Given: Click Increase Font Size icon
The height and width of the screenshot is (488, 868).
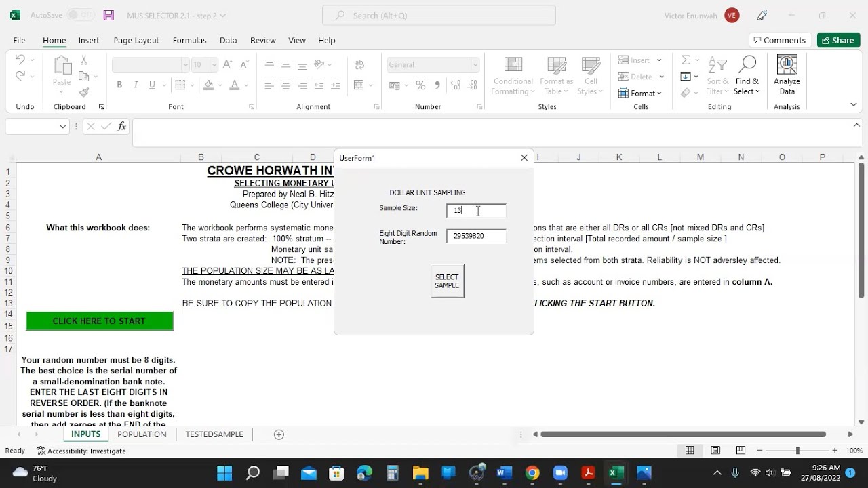Looking at the screenshot, I should (x=228, y=64).
